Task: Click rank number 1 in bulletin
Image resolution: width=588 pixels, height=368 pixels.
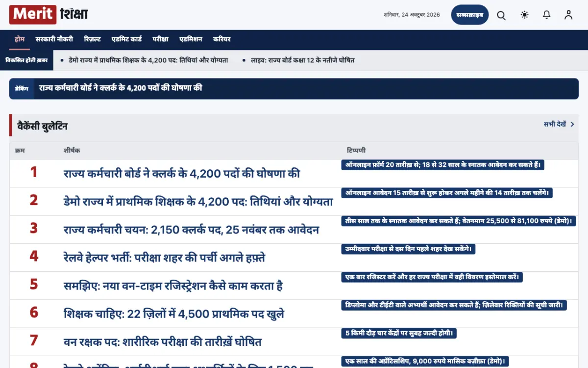Action: [x=34, y=172]
